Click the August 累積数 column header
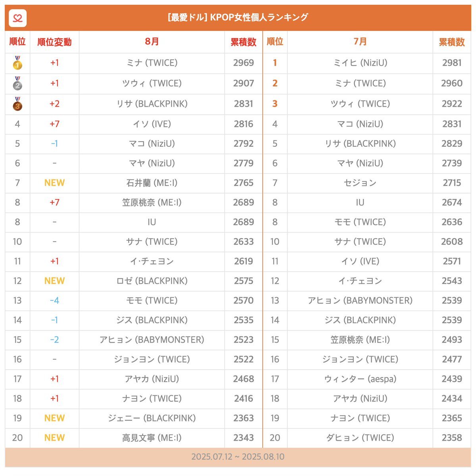The width and height of the screenshot is (476, 476). click(243, 42)
